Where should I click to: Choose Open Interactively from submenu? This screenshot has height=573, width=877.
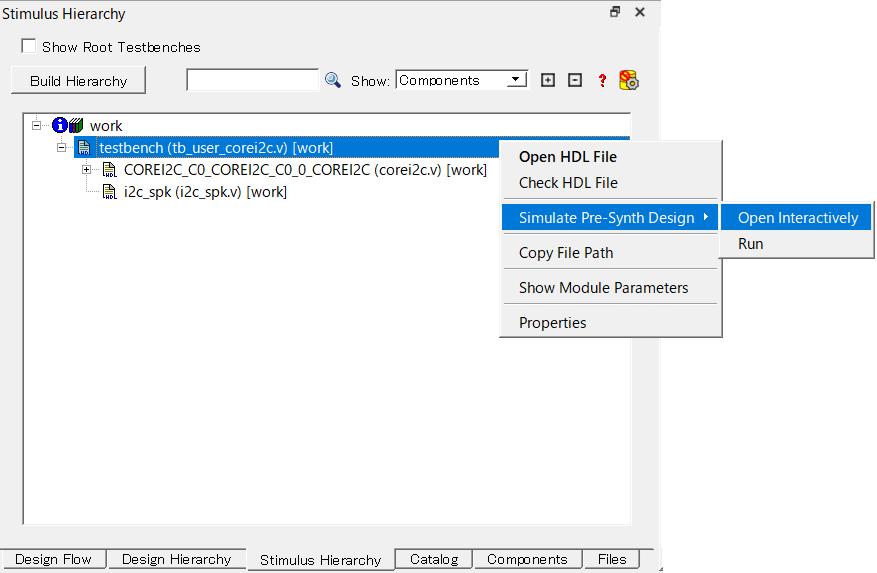tap(797, 218)
